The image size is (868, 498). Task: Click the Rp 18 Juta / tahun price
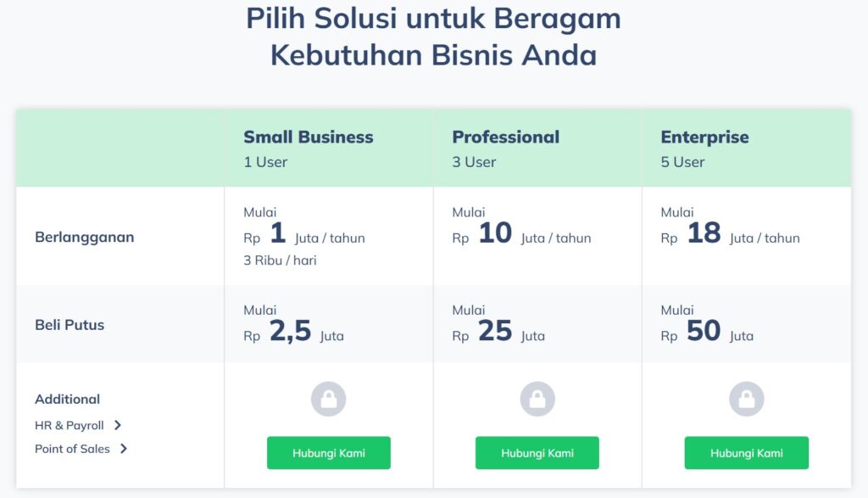click(x=730, y=234)
